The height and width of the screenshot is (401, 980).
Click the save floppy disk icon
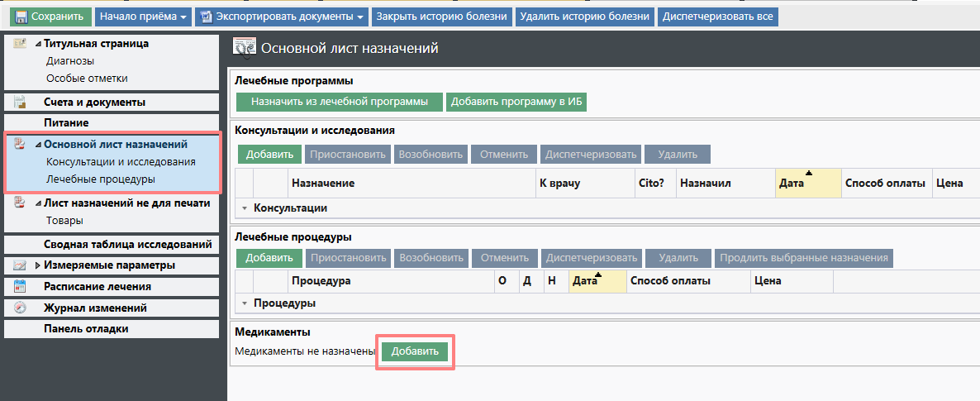tap(21, 17)
